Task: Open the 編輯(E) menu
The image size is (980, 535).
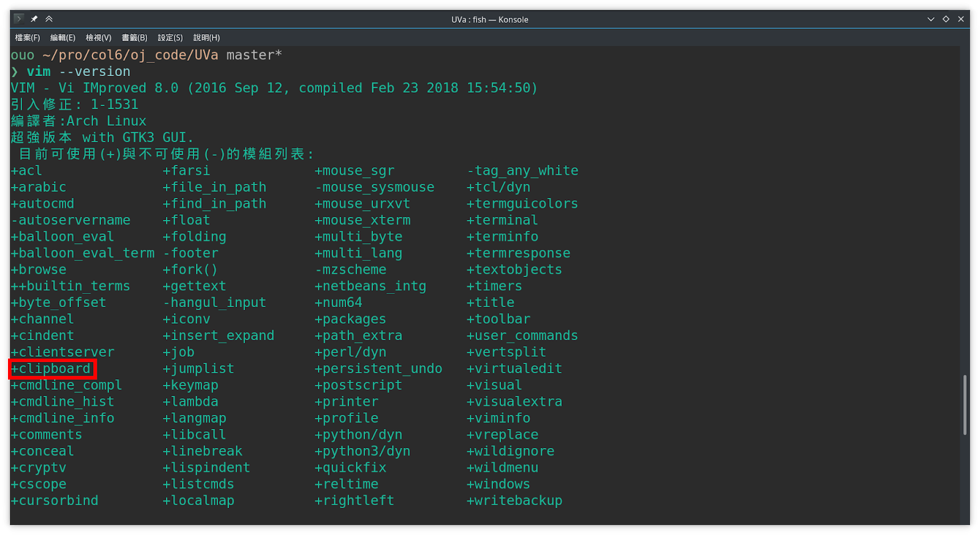Action: [x=63, y=38]
